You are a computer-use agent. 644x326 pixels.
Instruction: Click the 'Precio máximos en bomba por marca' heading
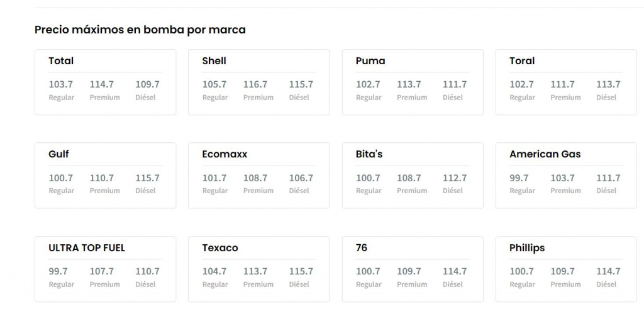coord(140,30)
